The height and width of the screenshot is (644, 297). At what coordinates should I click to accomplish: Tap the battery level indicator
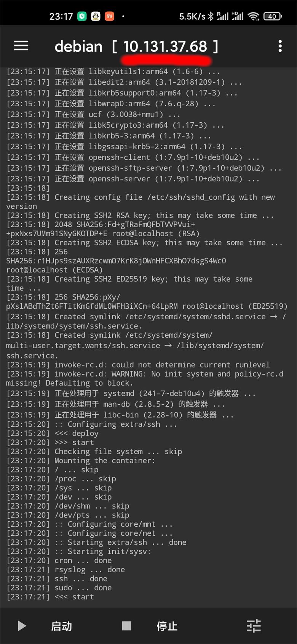pyautogui.click(x=273, y=16)
